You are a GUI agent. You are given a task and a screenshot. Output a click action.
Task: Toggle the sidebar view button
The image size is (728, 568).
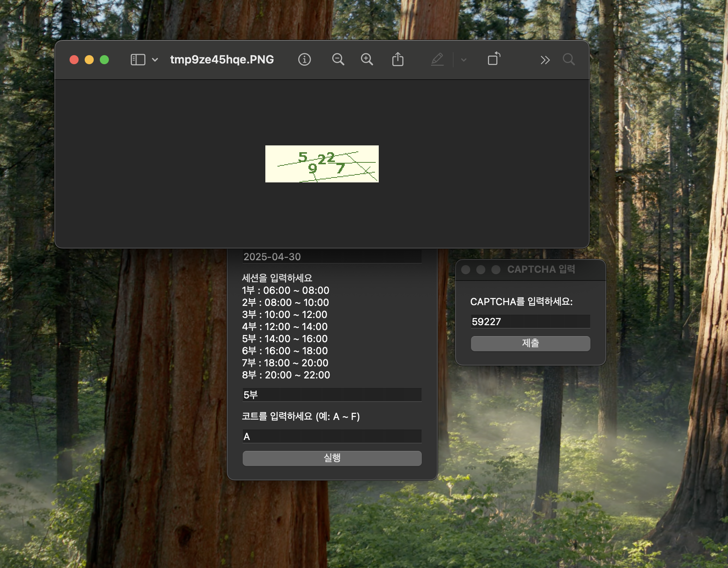pyautogui.click(x=138, y=60)
